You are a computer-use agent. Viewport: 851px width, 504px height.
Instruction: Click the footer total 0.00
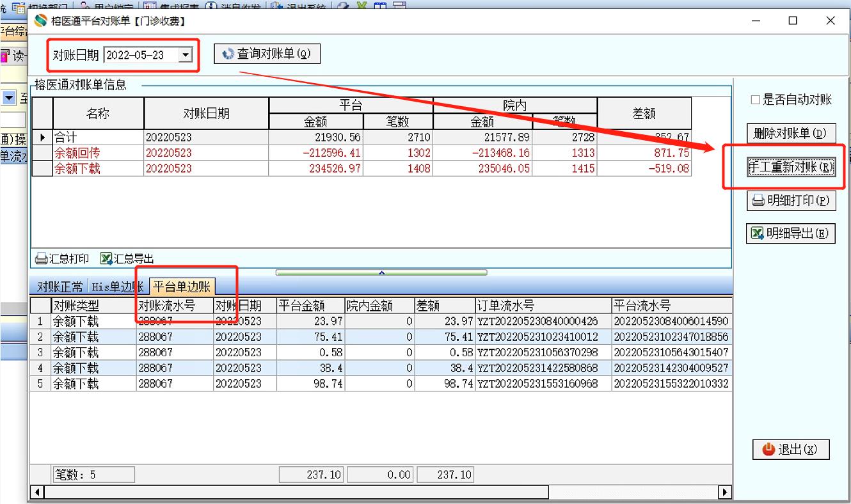(x=379, y=475)
